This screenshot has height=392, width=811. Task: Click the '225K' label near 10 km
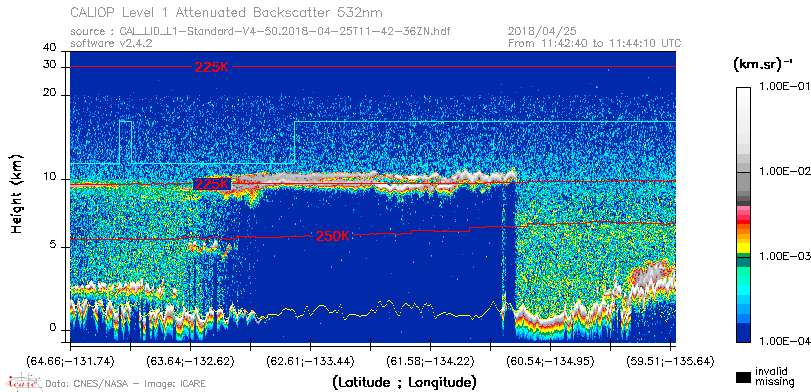[x=211, y=184]
